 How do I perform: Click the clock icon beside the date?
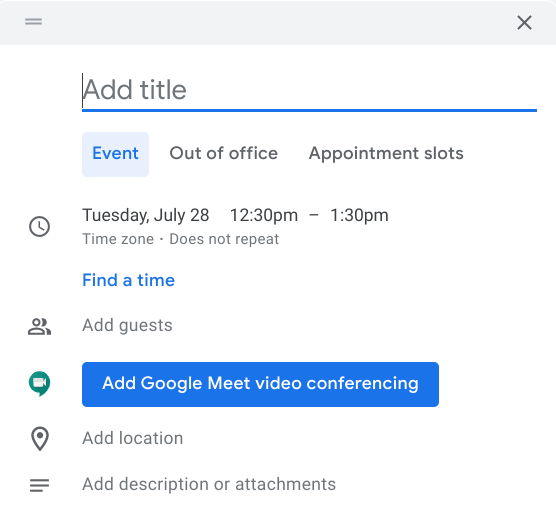(39, 226)
